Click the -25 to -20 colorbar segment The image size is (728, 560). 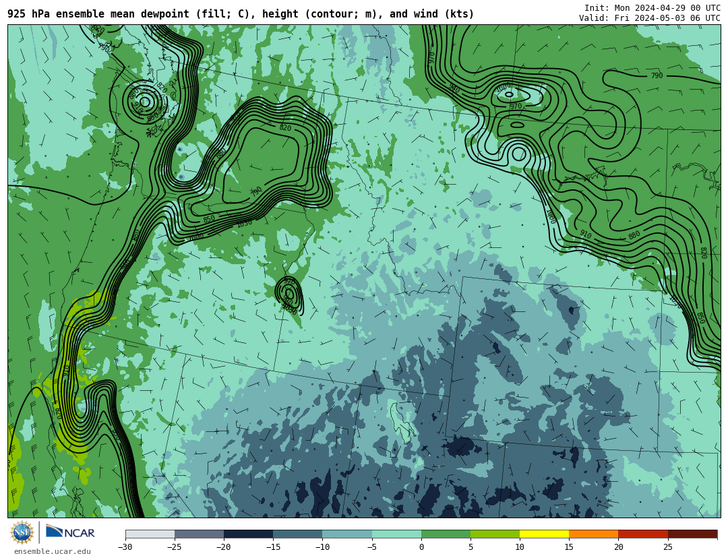tap(199, 534)
